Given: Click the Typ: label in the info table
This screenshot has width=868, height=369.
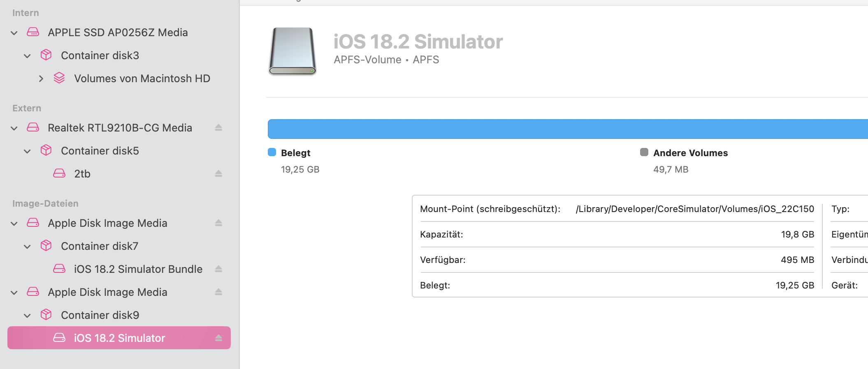Looking at the screenshot, I should (x=840, y=209).
